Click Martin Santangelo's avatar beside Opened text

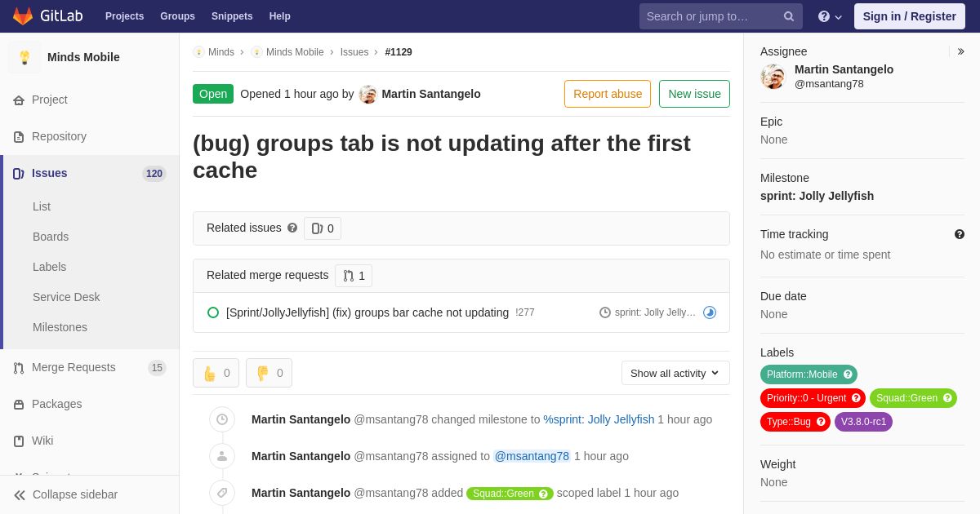(368, 94)
